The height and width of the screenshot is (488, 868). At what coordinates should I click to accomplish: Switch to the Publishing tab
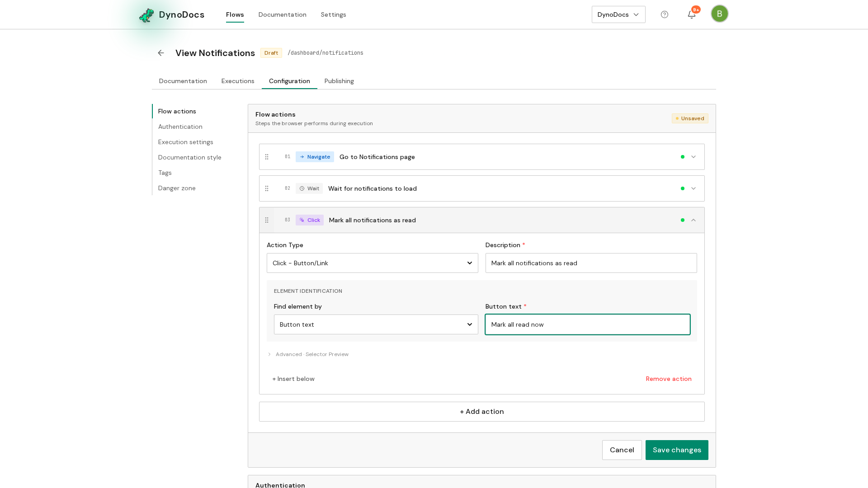click(339, 81)
